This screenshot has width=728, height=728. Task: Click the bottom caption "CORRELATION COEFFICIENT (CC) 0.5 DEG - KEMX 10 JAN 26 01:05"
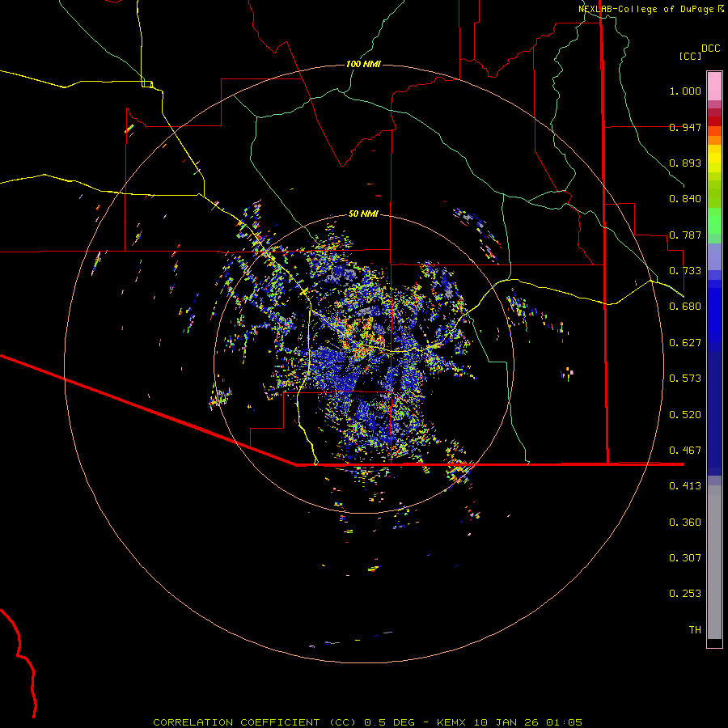tap(367, 722)
